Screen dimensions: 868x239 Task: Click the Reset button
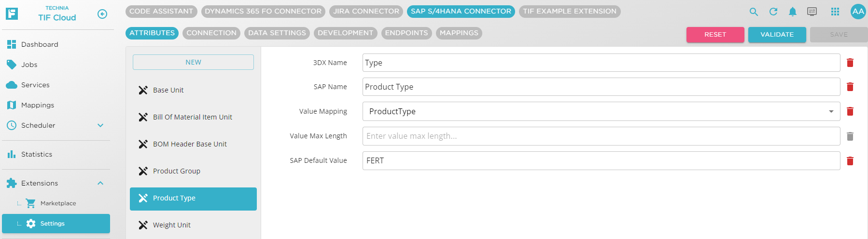[x=715, y=35]
